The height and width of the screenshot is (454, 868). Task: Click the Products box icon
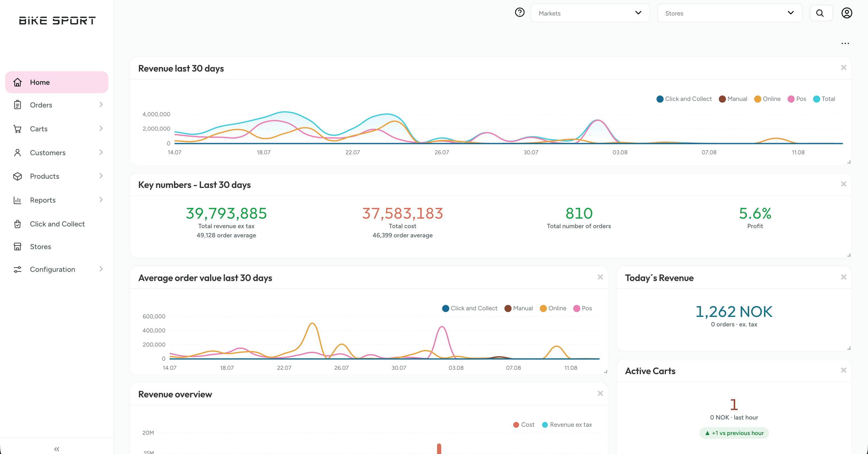pyautogui.click(x=18, y=176)
